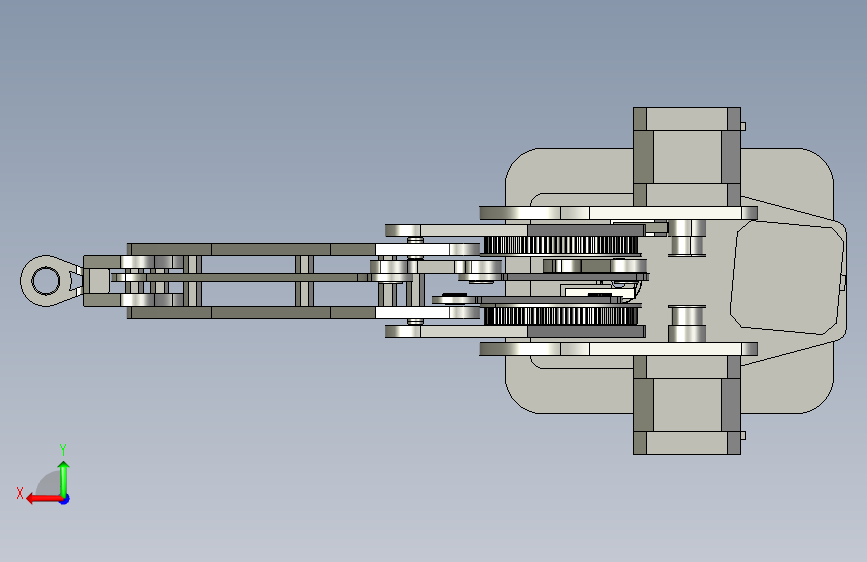The width and height of the screenshot is (867, 562).
Task: Pick the upper toothed gear wheel
Action: pos(561,245)
